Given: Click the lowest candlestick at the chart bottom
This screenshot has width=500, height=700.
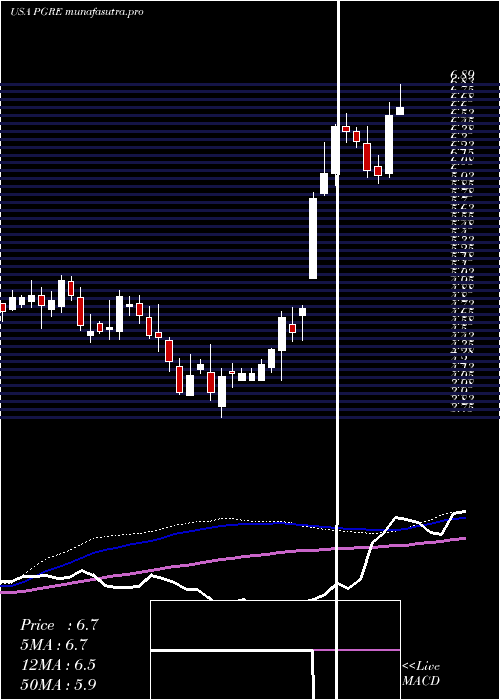Looking at the screenshot, I should (x=222, y=392).
